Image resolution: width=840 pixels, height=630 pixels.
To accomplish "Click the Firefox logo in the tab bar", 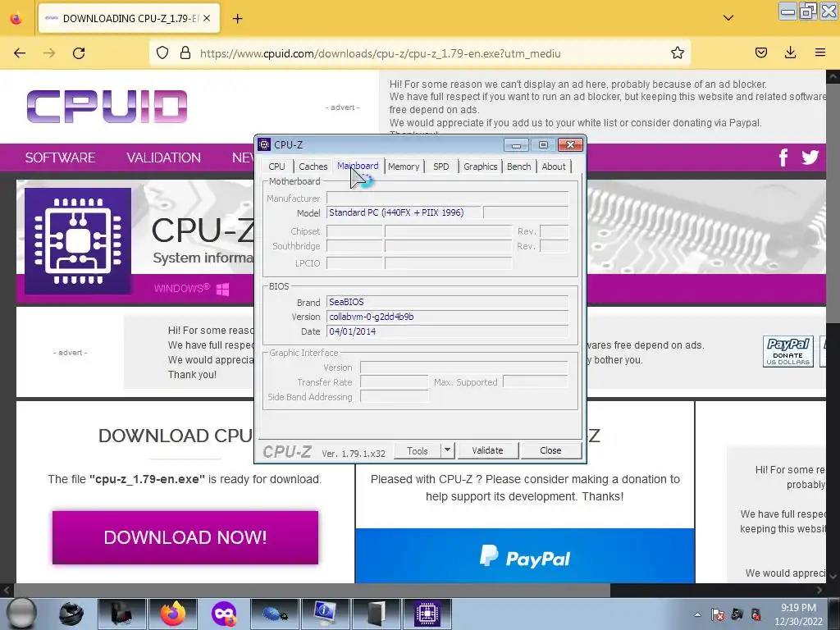I will click(x=16, y=18).
